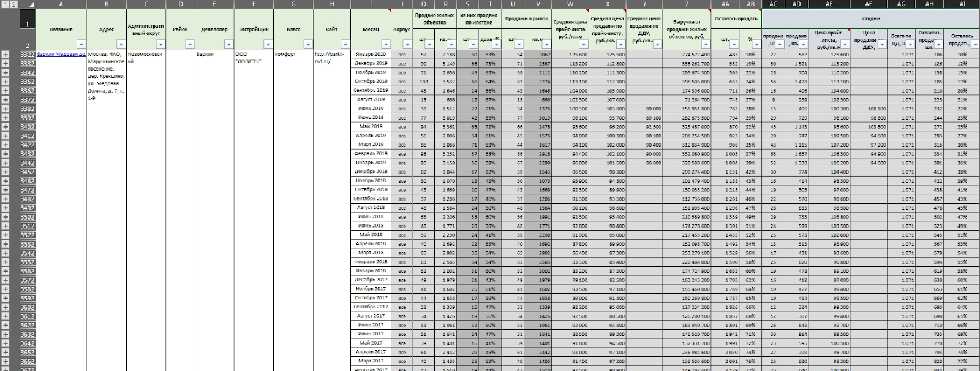Select the Новомосковский district cell

point(146,58)
